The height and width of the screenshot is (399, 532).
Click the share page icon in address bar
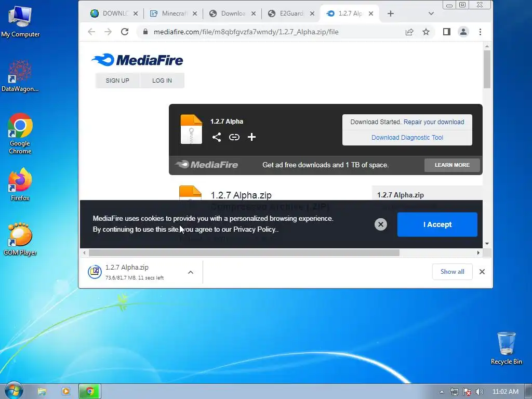409,32
